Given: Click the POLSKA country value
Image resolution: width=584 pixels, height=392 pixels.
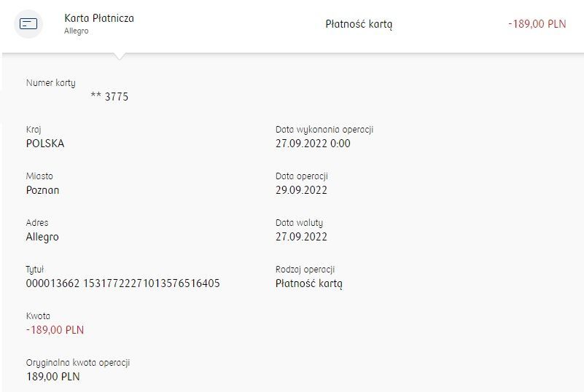Looking at the screenshot, I should 45,144.
